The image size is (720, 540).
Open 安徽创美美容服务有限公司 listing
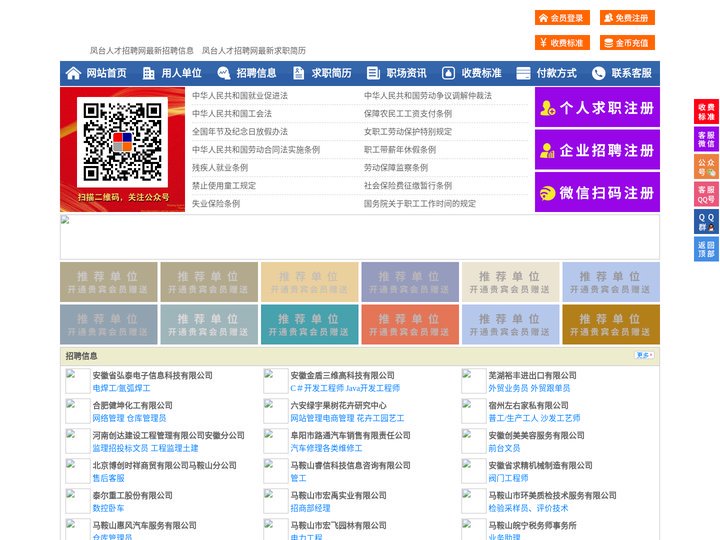click(536, 435)
